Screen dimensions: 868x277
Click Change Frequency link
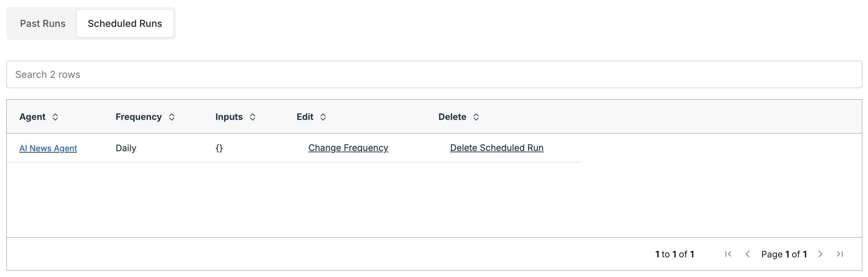(x=348, y=148)
